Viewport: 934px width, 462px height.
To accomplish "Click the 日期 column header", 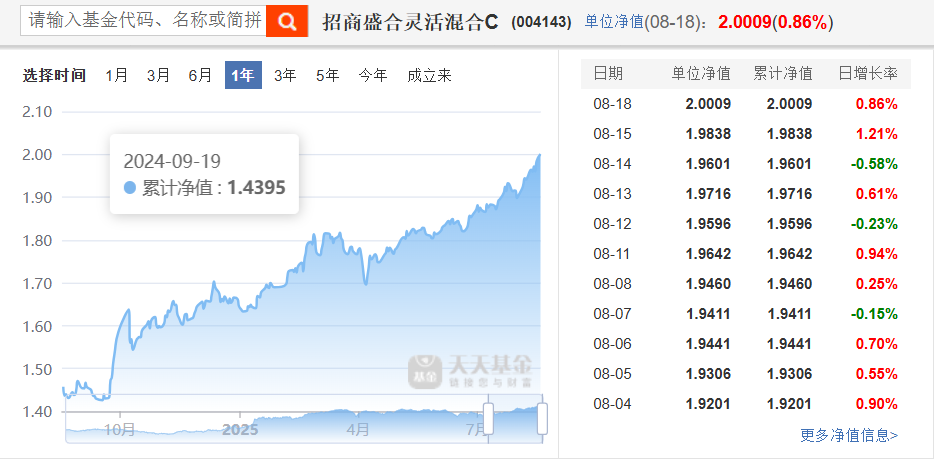I will point(608,73).
